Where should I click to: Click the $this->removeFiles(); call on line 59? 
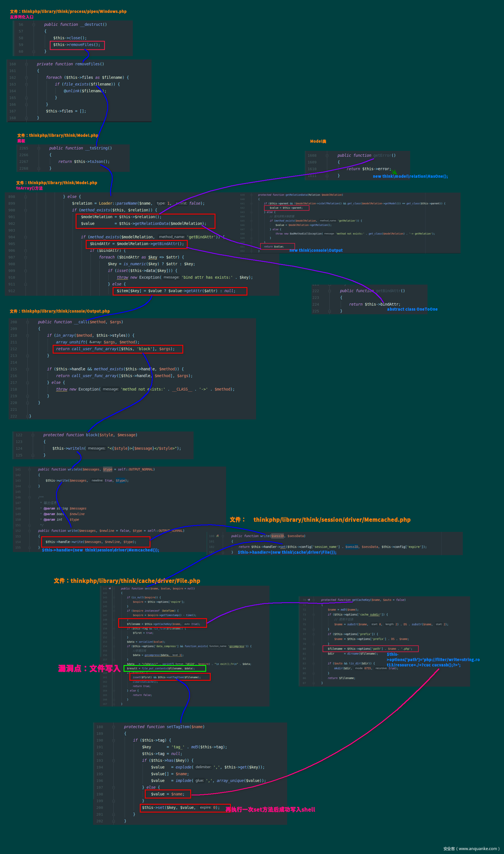77,45
